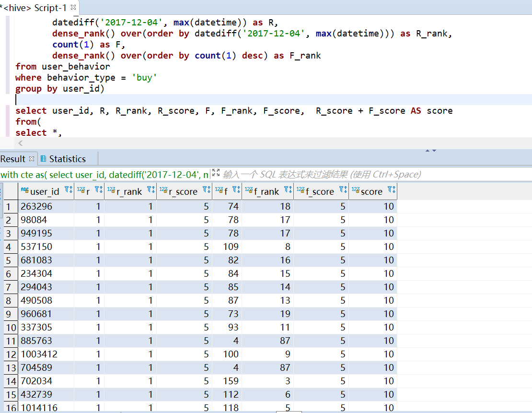
Task: Click the panel maximize up arrow
Action: tap(428, 151)
